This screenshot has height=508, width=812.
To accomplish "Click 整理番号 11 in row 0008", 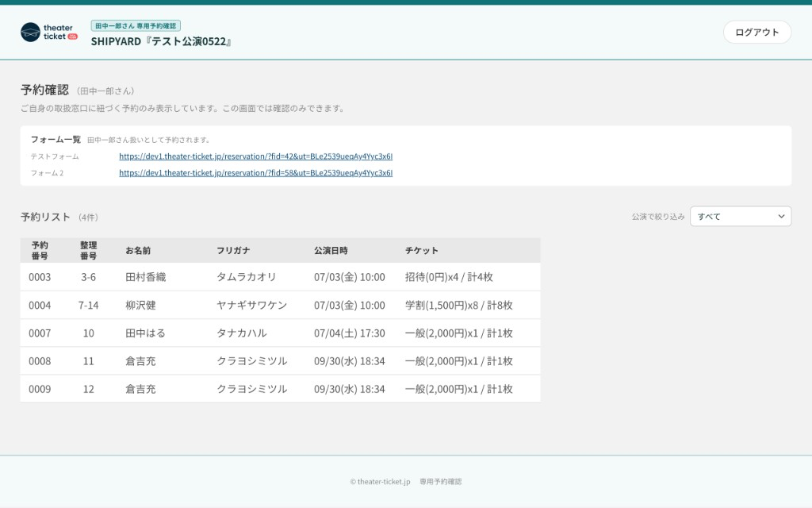I will (x=89, y=361).
